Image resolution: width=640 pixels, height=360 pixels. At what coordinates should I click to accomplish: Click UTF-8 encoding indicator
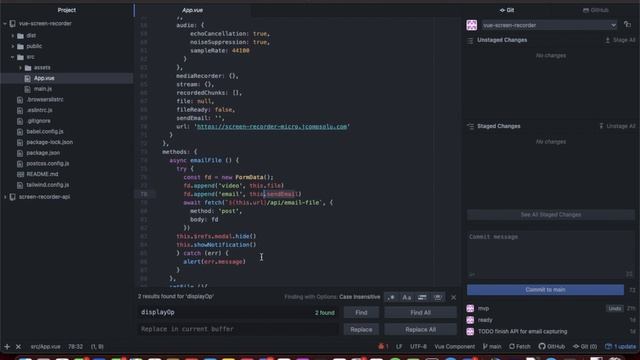[x=418, y=347]
